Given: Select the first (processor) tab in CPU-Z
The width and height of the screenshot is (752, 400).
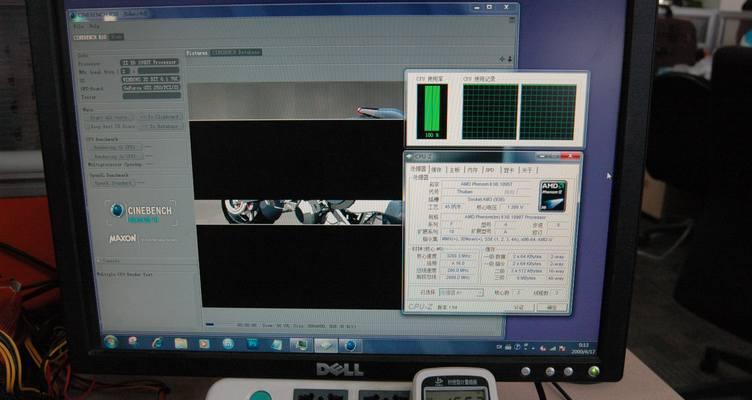Looking at the screenshot, I should coord(418,169).
